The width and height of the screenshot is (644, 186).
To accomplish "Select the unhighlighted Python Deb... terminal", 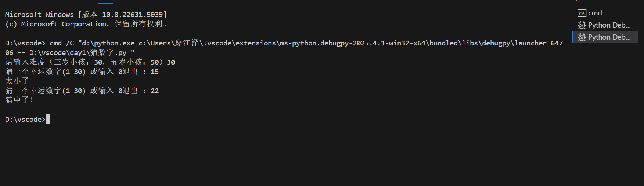I will [x=609, y=25].
